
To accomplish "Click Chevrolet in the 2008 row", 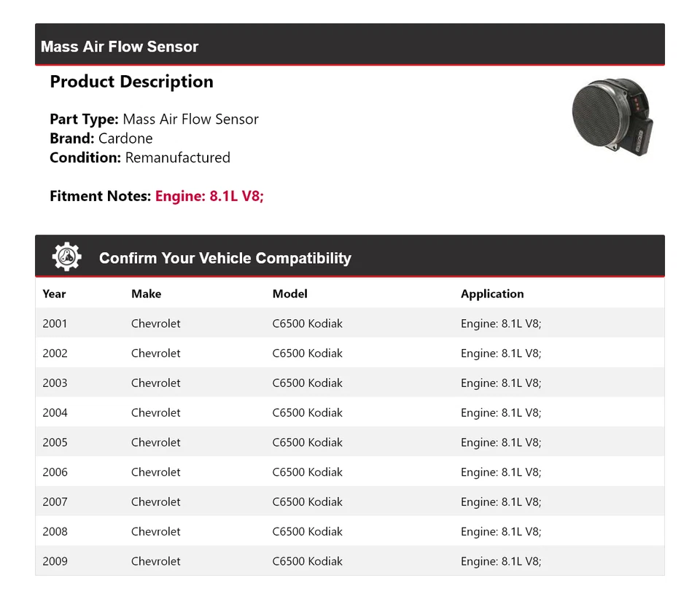I will pos(155,532).
